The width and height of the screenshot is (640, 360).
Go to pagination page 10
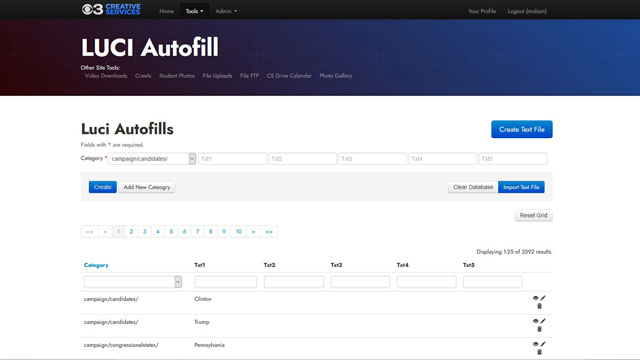[239, 231]
